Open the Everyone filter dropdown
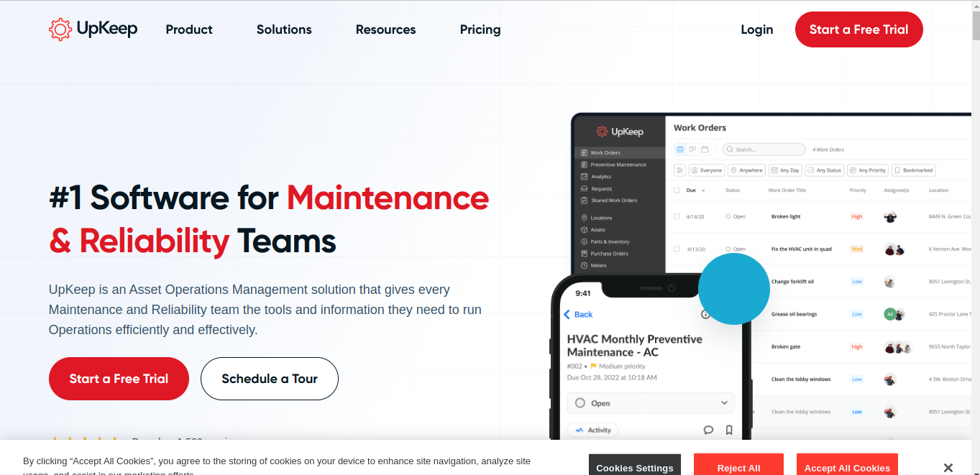Screen dimensions: 980x475 coord(707,170)
